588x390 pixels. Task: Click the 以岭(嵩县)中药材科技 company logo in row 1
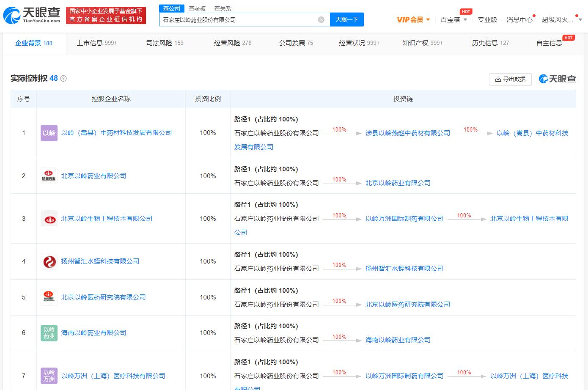(x=49, y=133)
